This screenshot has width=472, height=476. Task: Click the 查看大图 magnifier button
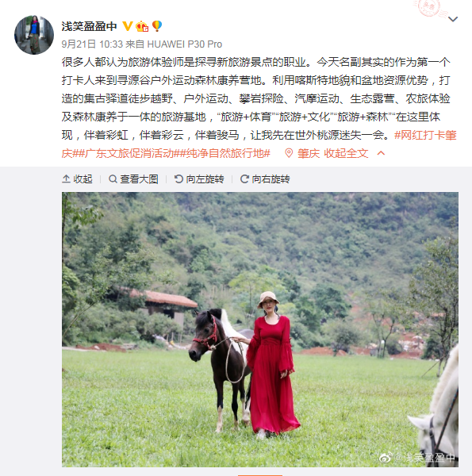(x=133, y=179)
